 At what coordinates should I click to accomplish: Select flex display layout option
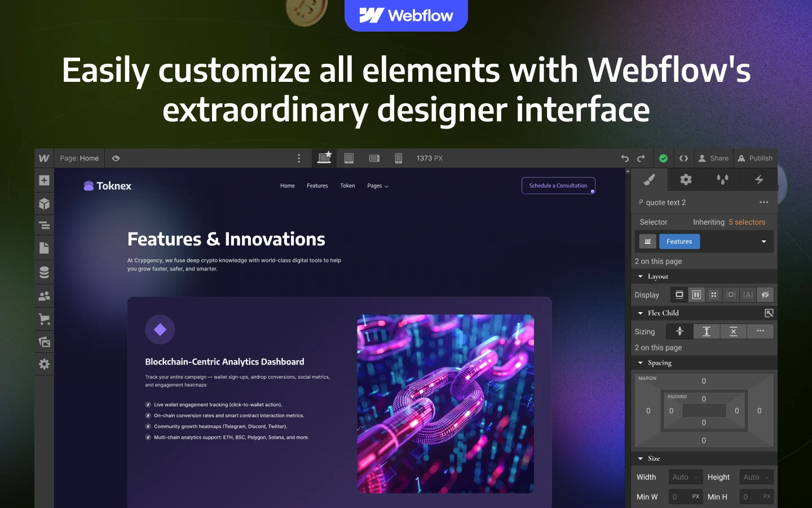click(696, 295)
